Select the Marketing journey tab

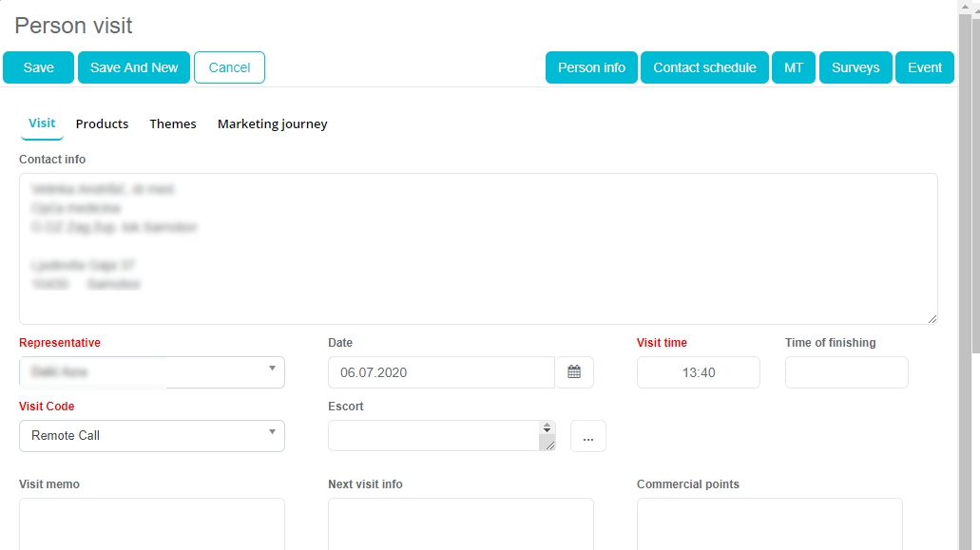[x=272, y=123]
